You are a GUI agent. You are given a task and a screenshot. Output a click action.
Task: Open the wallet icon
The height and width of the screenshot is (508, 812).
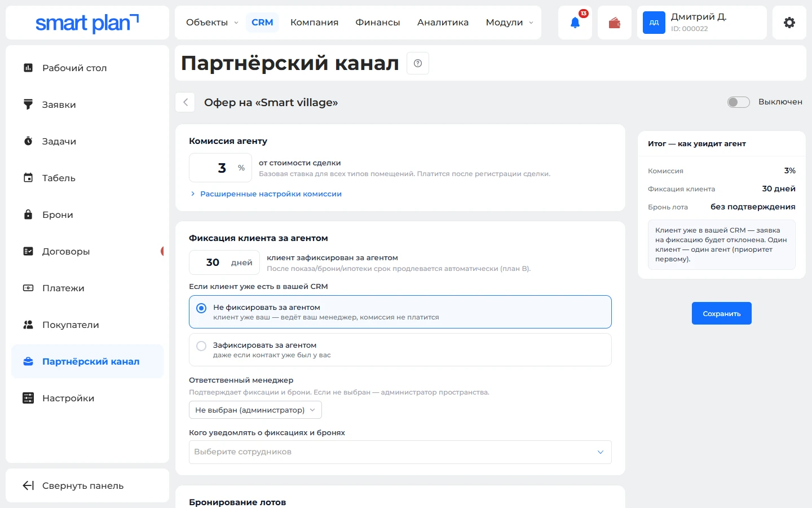point(615,23)
